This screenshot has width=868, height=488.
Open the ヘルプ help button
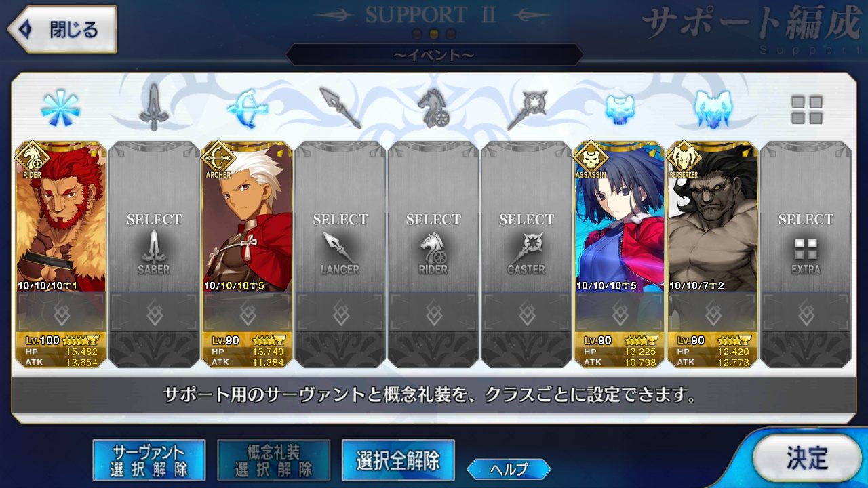click(x=509, y=469)
